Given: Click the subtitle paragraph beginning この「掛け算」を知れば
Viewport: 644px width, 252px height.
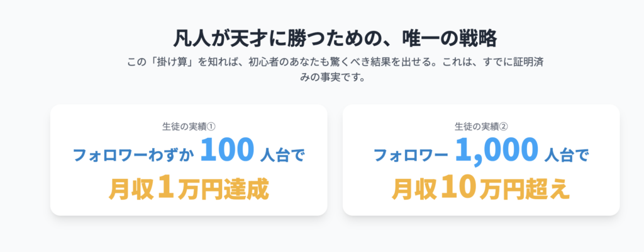Looking at the screenshot, I should [x=336, y=70].
